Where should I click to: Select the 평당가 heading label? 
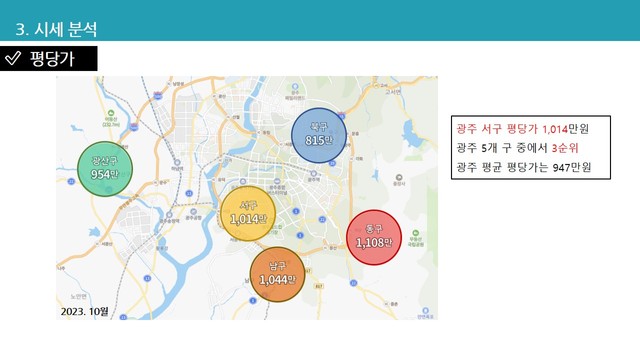click(52, 59)
